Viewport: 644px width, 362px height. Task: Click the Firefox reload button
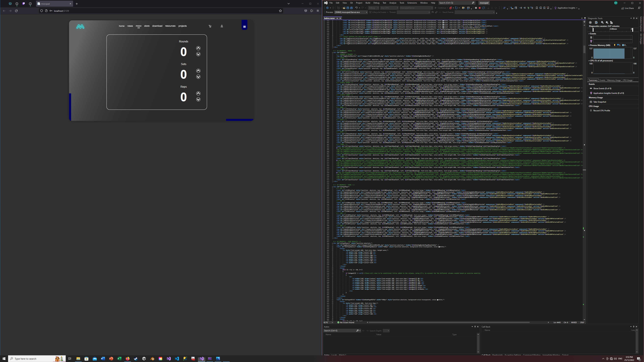tap(16, 11)
